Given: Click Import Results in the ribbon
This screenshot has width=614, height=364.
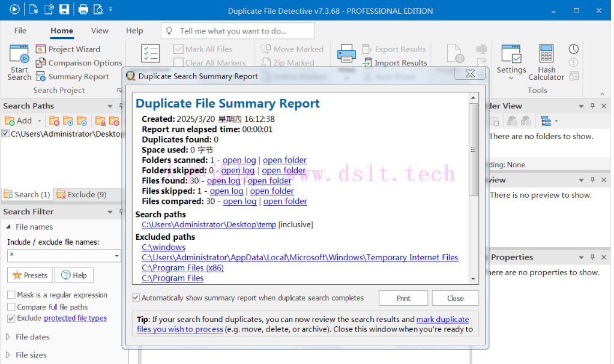Looking at the screenshot, I should coord(395,62).
